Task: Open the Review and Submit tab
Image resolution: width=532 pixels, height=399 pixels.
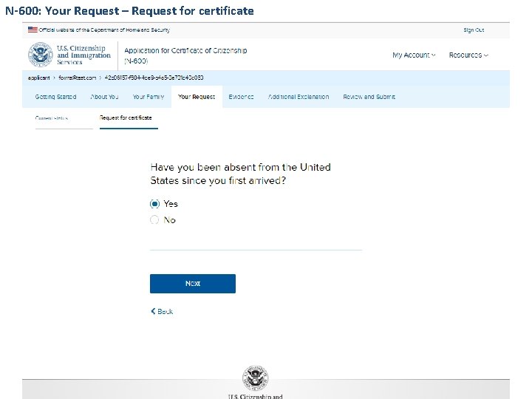Action: [x=369, y=97]
